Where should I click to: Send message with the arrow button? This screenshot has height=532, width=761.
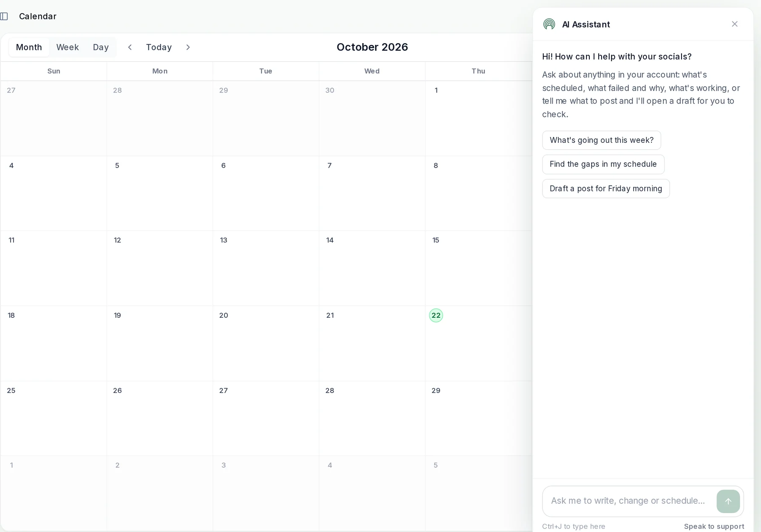(728, 501)
